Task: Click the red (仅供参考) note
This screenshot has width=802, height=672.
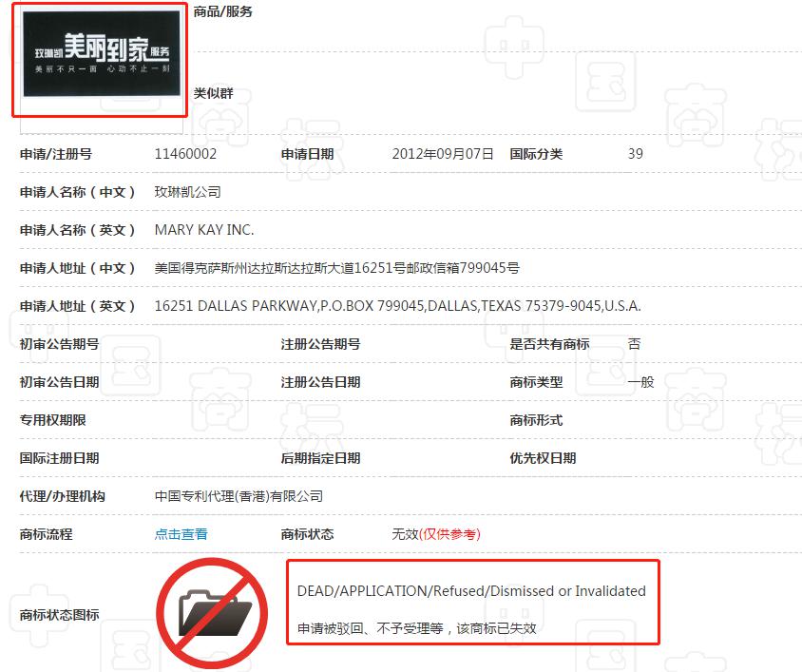Action: pyautogui.click(x=449, y=534)
